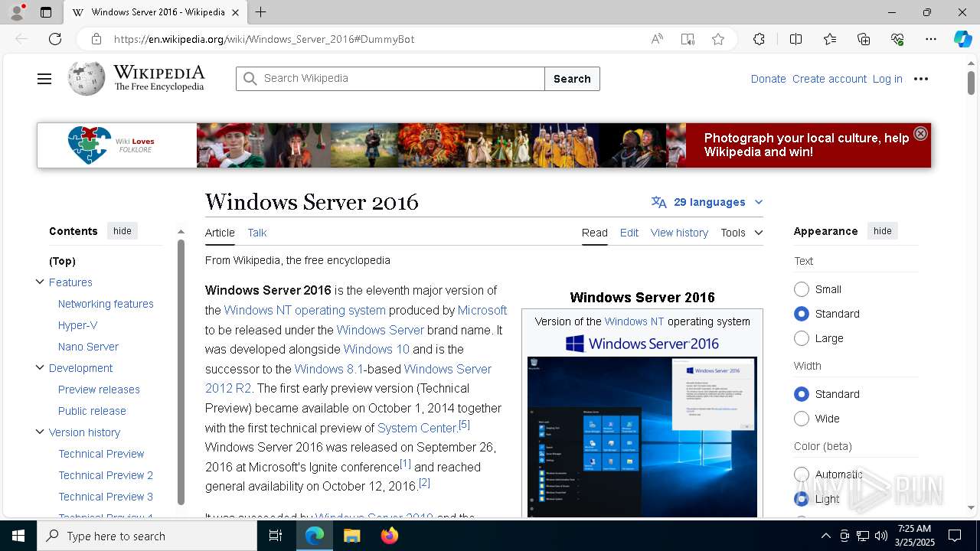This screenshot has height=551, width=980.
Task: Hide the Appearance panel
Action: pos(883,231)
